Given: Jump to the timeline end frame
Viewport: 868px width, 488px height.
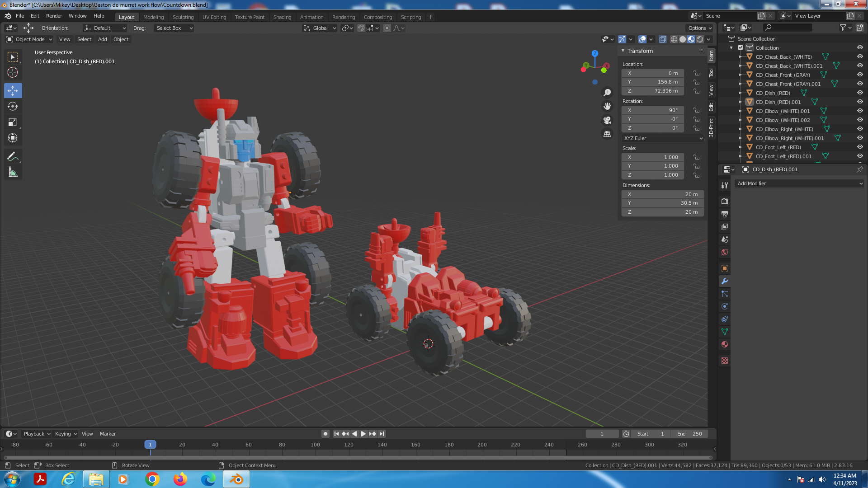Looking at the screenshot, I should coord(382,434).
